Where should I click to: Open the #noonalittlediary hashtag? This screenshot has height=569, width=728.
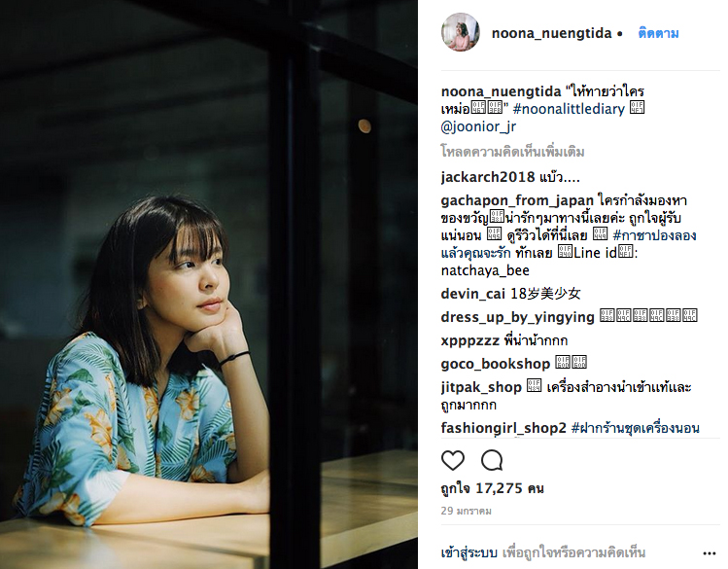coord(569,109)
